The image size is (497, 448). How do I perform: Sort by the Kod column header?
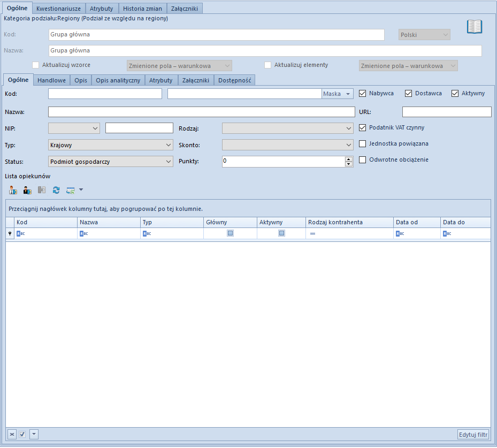tap(45, 222)
